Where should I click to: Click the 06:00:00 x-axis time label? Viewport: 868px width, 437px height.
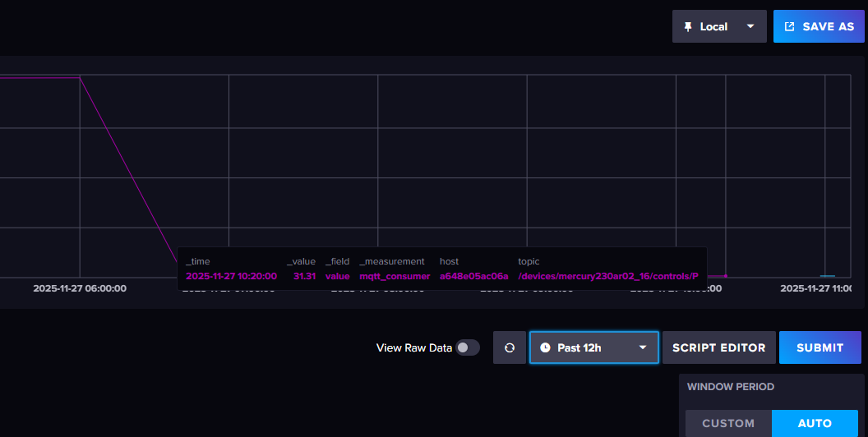coord(80,288)
